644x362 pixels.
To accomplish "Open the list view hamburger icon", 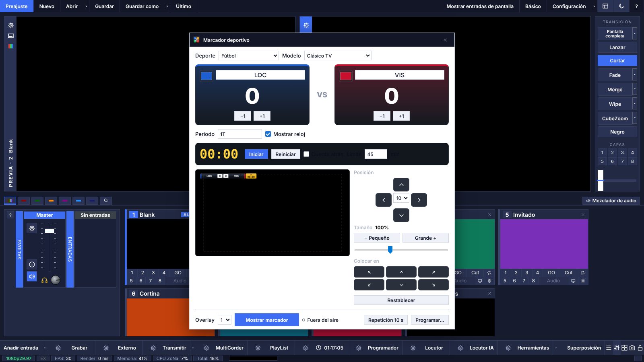I will coord(609,348).
